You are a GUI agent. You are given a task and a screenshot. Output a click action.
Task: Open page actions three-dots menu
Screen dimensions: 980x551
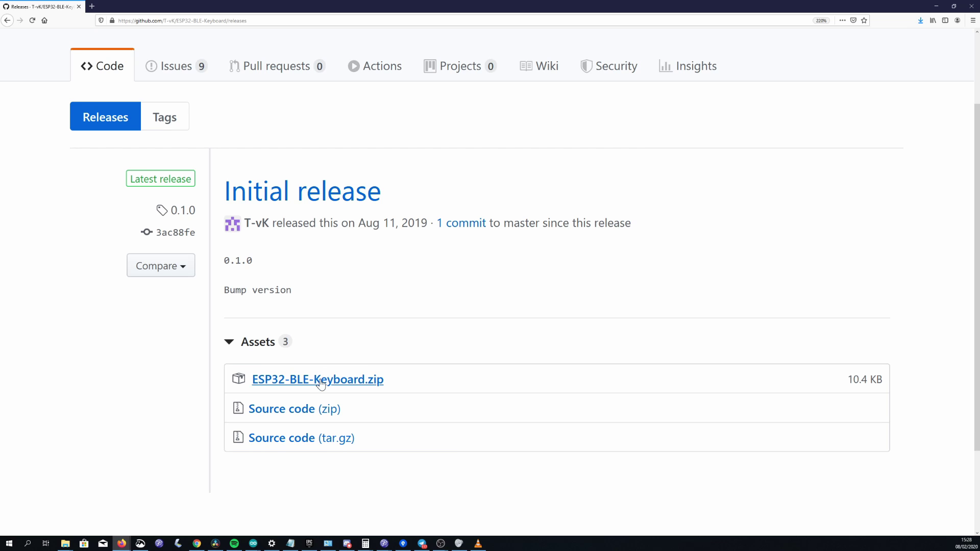tap(842, 20)
